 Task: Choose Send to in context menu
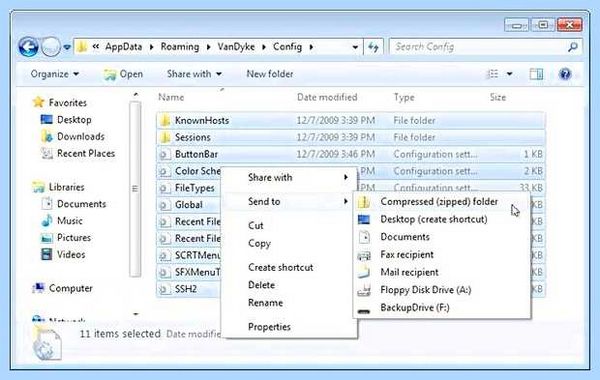pyautogui.click(x=289, y=201)
